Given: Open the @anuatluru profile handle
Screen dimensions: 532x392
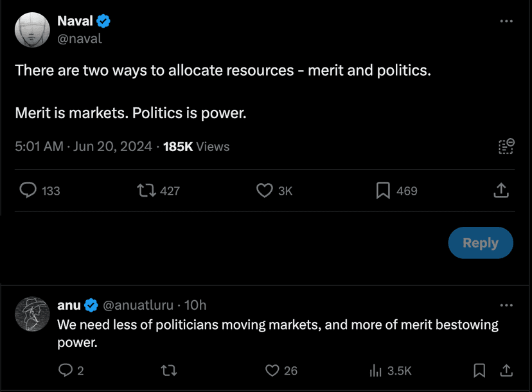Looking at the screenshot, I should tap(140, 305).
